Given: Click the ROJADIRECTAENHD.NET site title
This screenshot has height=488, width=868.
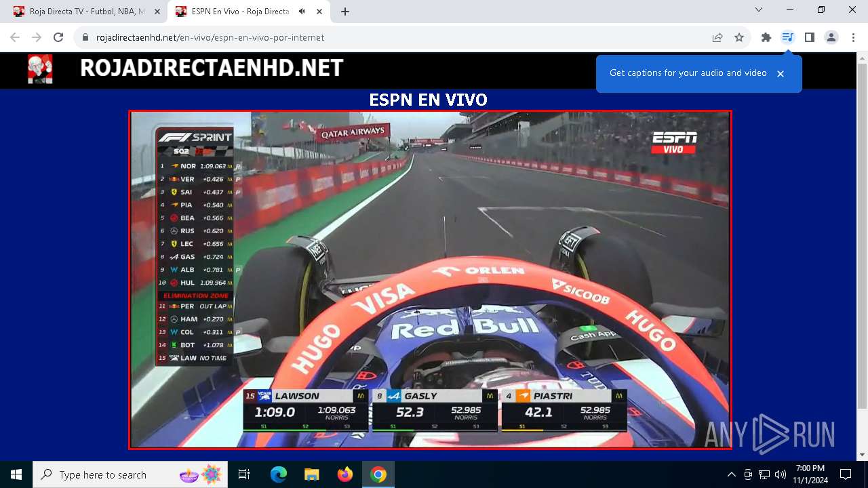Looking at the screenshot, I should (212, 68).
